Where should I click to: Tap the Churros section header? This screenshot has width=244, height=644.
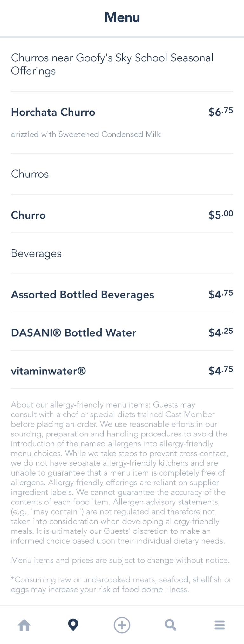(x=30, y=174)
